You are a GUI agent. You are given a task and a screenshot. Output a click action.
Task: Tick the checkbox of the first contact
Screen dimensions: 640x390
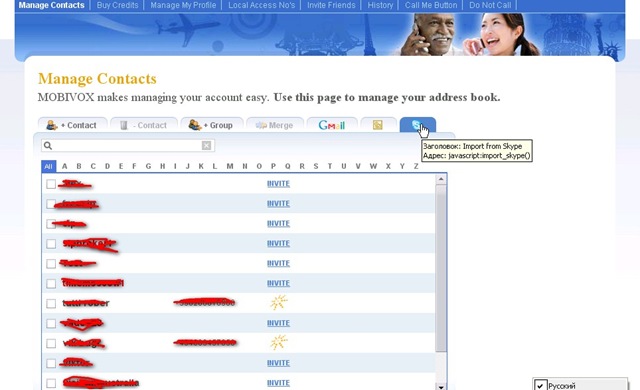click(51, 184)
